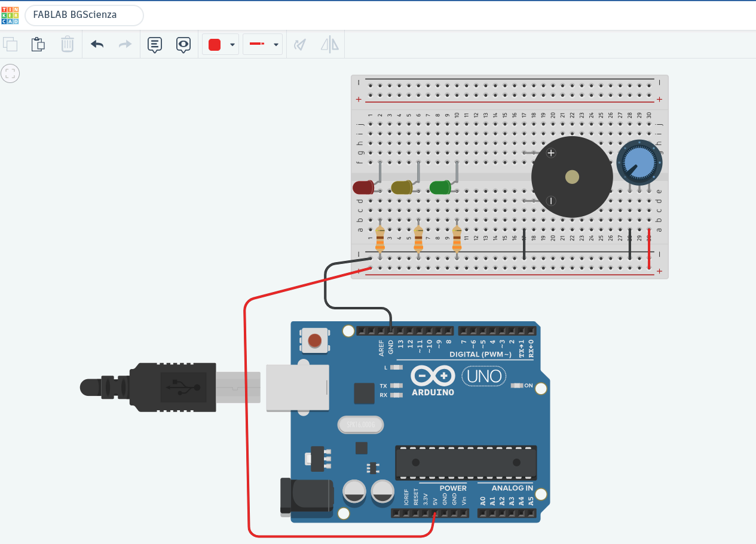Click the POWER label on Arduino
The image size is (756, 544).
[x=453, y=488]
